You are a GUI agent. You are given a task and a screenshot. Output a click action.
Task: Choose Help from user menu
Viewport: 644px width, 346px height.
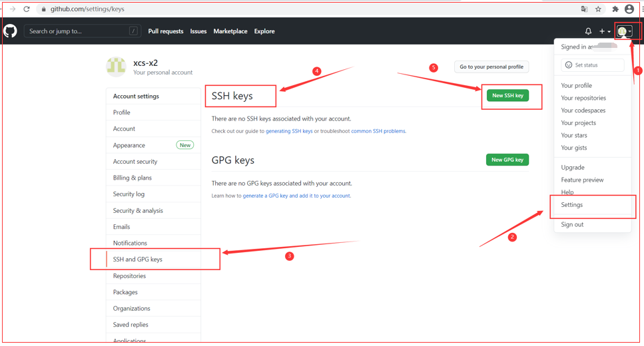tap(592, 192)
